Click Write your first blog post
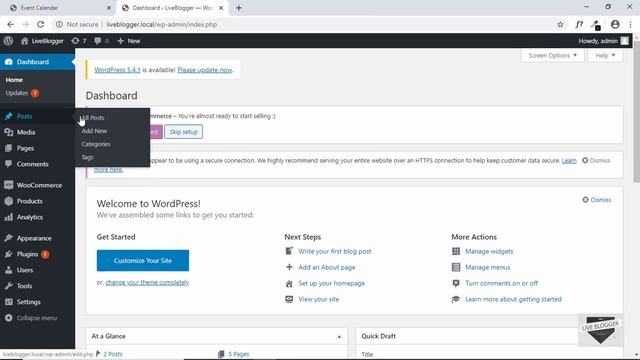Image resolution: width=640 pixels, height=360 pixels. pos(335,251)
